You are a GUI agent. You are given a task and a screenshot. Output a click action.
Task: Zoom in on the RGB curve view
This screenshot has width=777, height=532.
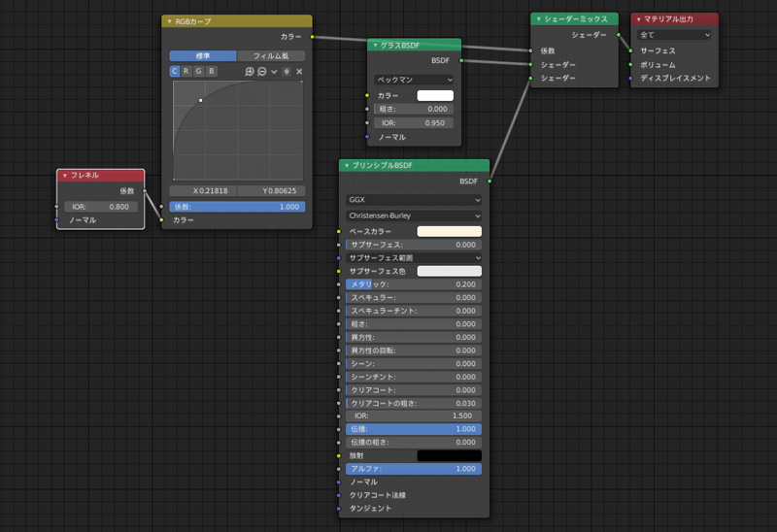coord(250,72)
